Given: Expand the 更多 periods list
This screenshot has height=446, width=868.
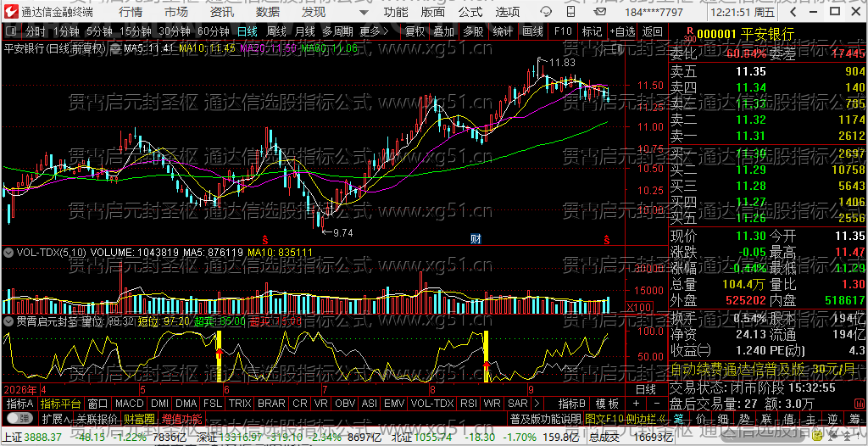Looking at the screenshot, I should [x=374, y=32].
